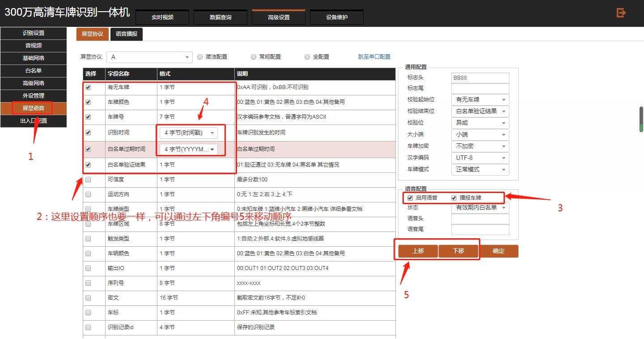The width and height of the screenshot is (644, 339).
Task: Expand the 屏显协议 dropdown showing A
Action: pos(149,57)
